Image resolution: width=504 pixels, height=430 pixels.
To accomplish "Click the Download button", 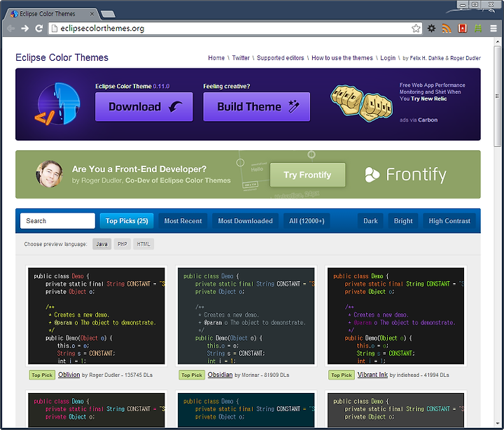I will tap(144, 107).
